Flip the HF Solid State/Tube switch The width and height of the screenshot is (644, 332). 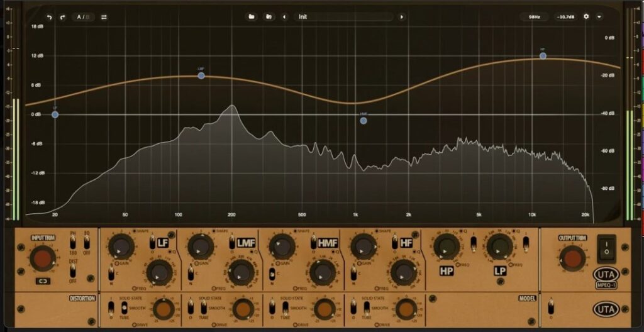coord(367,307)
